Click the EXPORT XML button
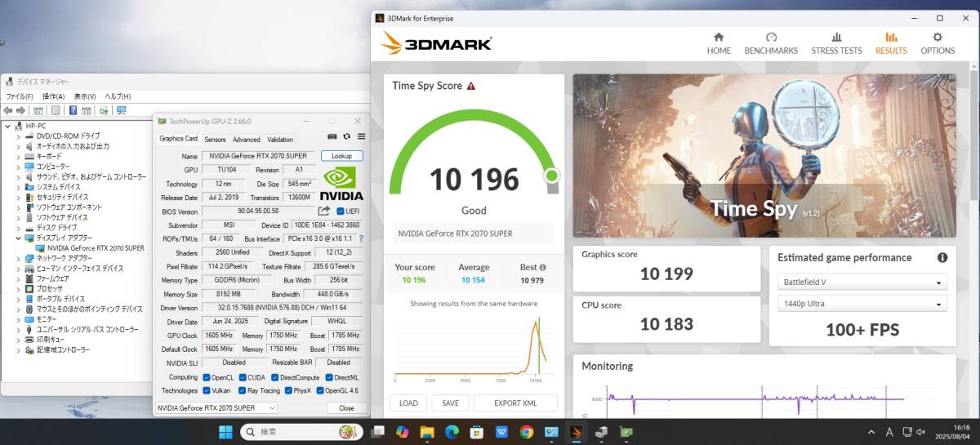Image resolution: width=980 pixels, height=445 pixels. tap(515, 403)
